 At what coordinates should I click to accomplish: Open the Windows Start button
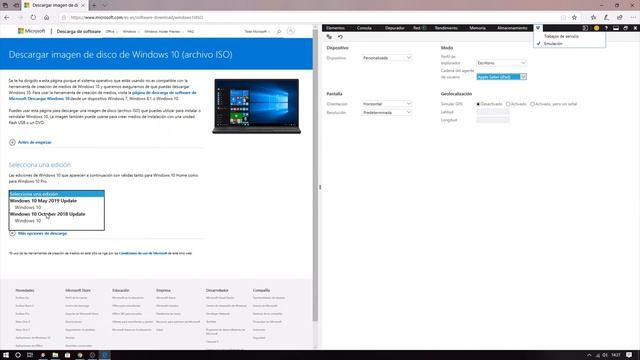[x=6, y=355]
